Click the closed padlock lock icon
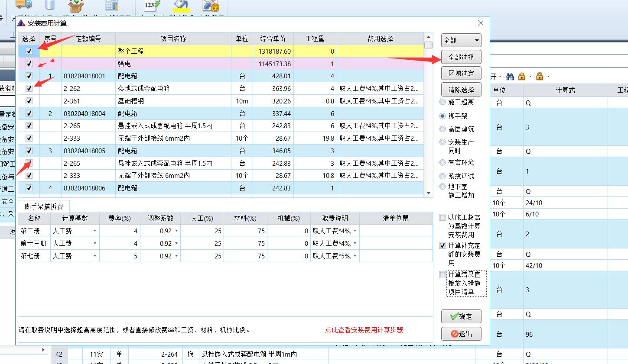The image size is (628, 364). pyautogui.click(x=522, y=77)
